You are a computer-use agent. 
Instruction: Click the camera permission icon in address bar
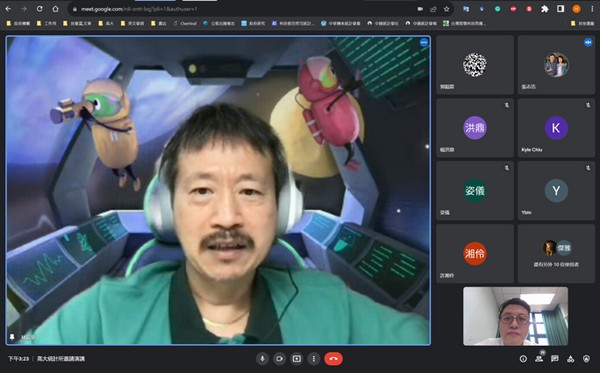click(420, 9)
